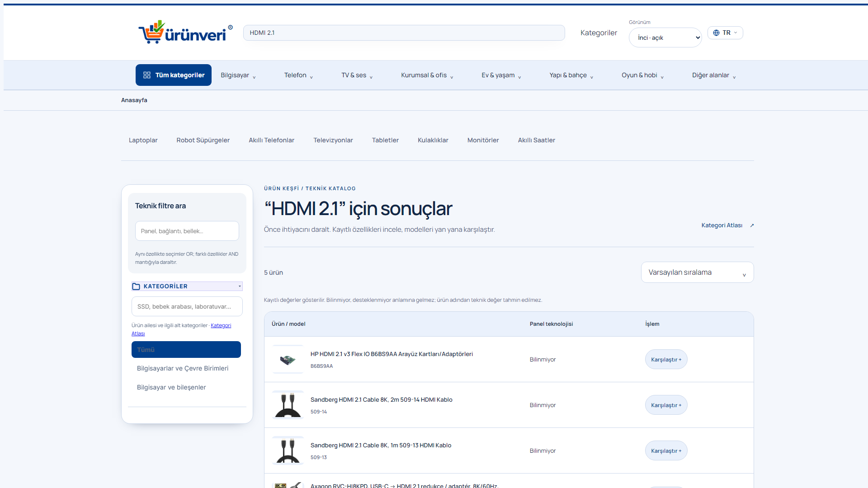Click the Panel teknolojisi column header
The width and height of the screenshot is (868, 488).
click(551, 324)
